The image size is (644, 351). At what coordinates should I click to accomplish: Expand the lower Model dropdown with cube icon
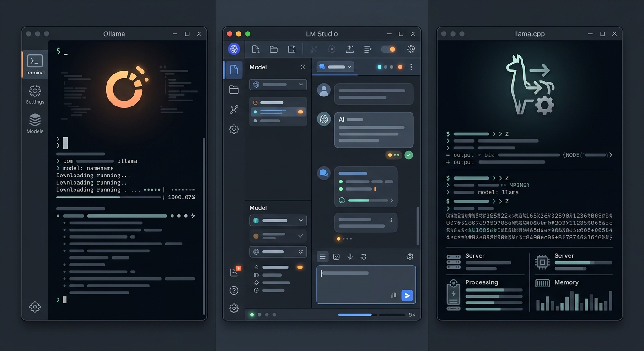click(x=278, y=220)
